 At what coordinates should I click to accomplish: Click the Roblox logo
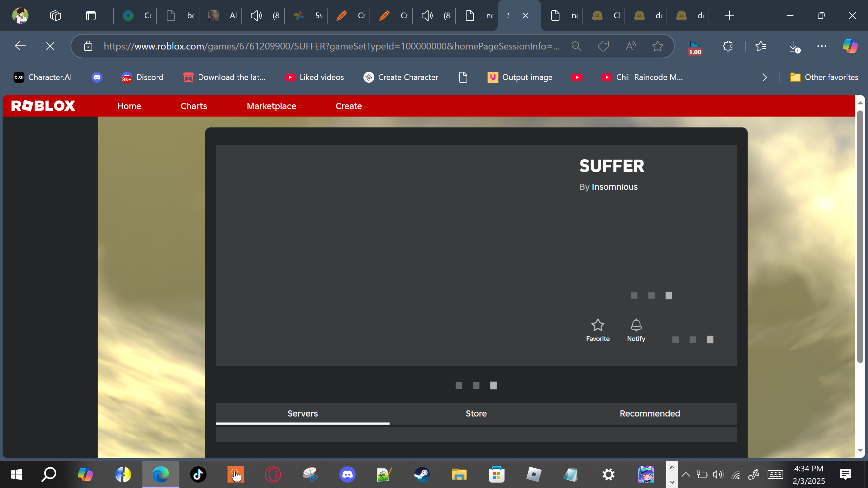pos(43,106)
